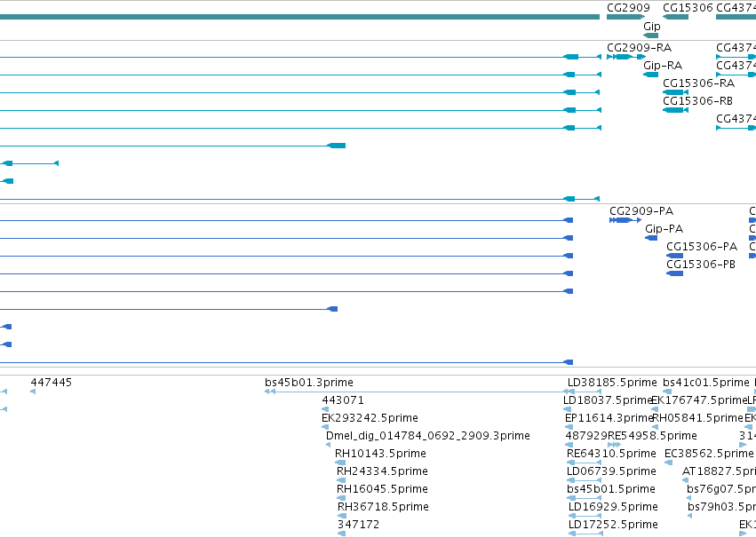Image resolution: width=756 pixels, height=538 pixels.
Task: Click the RH10143.5prime EST glyph
Action: point(340,463)
